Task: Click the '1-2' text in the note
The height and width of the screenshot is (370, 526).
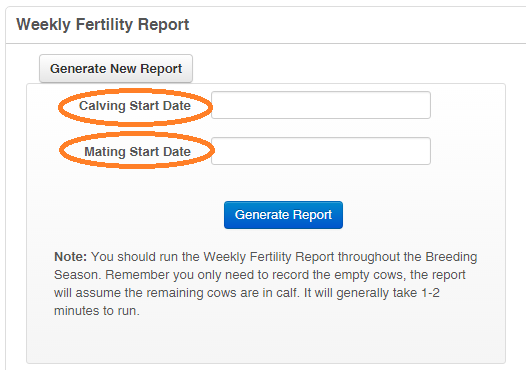Action: (x=430, y=293)
